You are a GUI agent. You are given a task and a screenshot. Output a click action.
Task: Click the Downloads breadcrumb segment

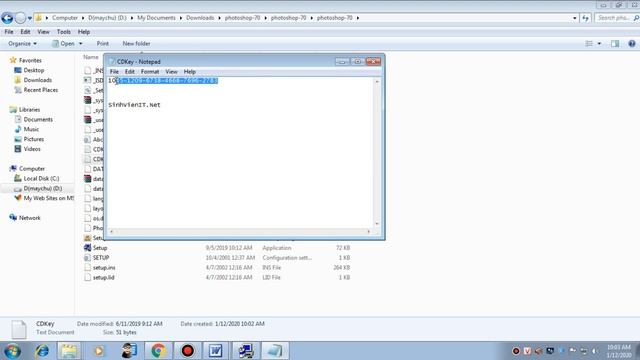(200, 18)
